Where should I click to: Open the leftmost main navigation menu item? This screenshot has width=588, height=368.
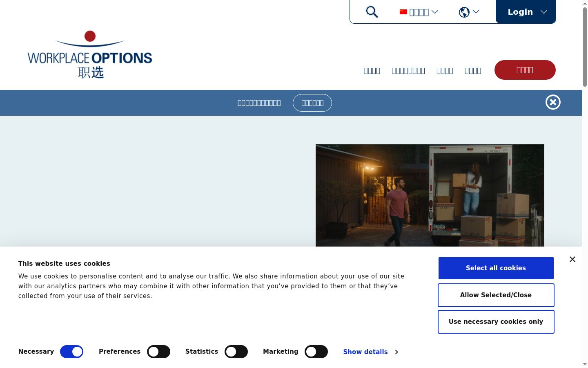[372, 71]
